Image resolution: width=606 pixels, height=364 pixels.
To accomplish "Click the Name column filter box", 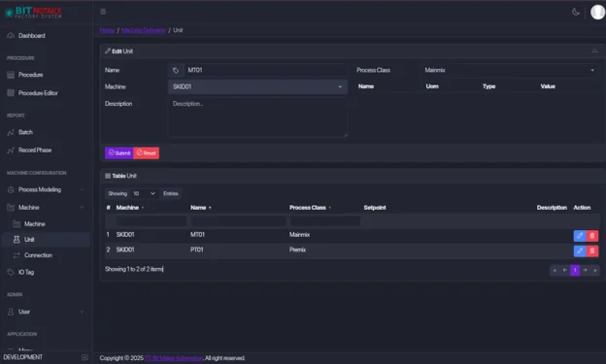I will click(x=239, y=221).
